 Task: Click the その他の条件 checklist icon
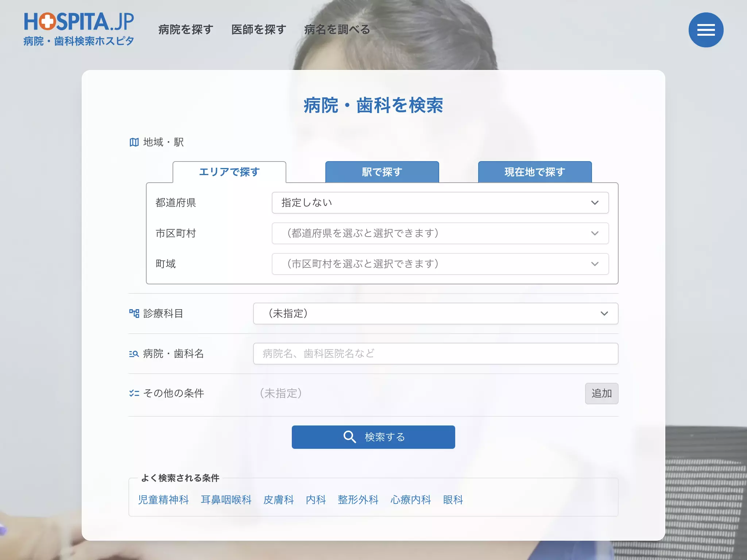[x=134, y=393]
